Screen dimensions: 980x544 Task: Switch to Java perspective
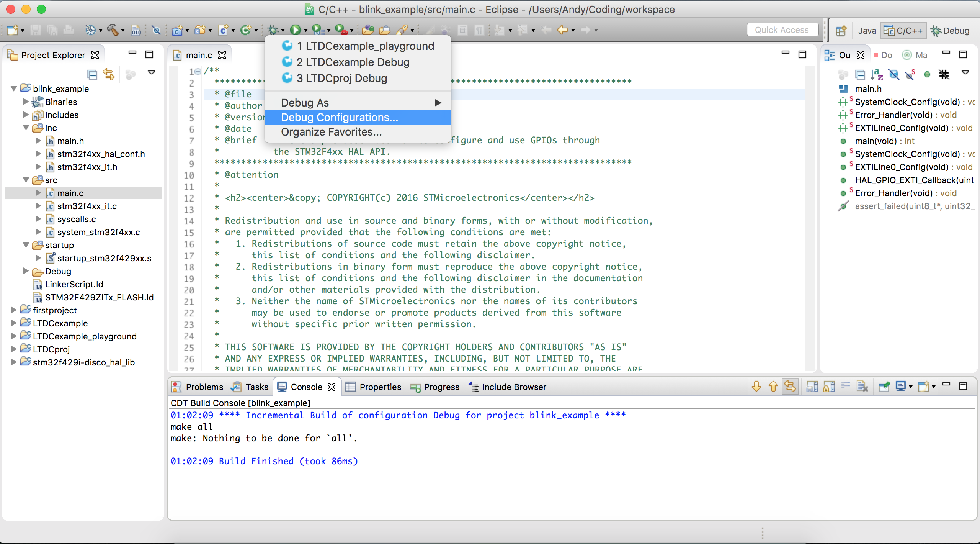click(867, 31)
